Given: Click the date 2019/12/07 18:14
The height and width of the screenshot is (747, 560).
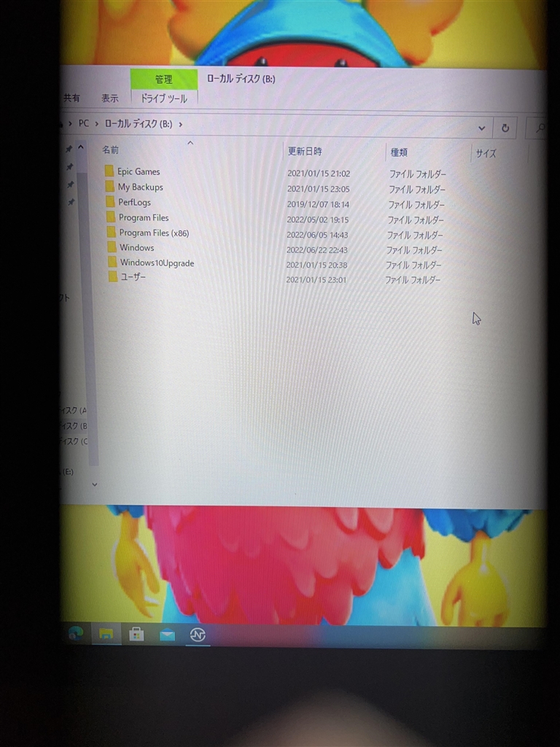Looking at the screenshot, I should click(x=318, y=204).
